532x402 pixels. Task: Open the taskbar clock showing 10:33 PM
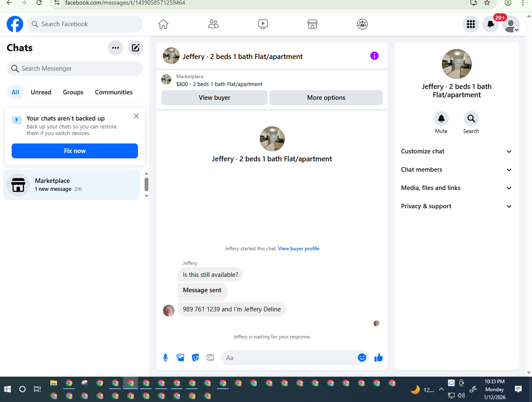[495, 389]
